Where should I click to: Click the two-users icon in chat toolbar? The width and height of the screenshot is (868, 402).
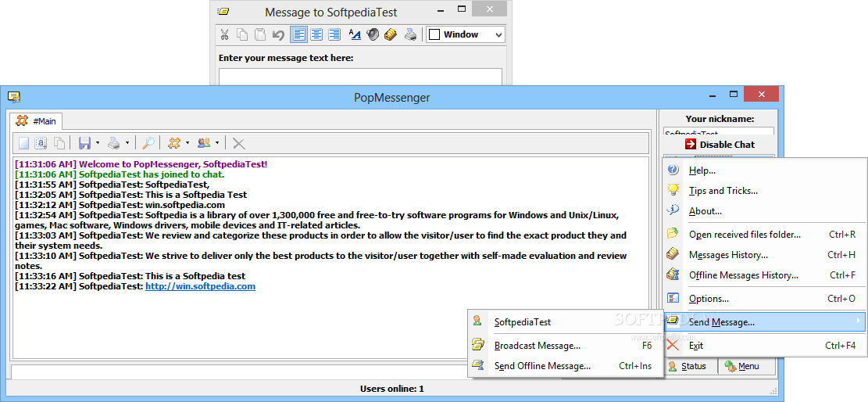click(x=204, y=143)
